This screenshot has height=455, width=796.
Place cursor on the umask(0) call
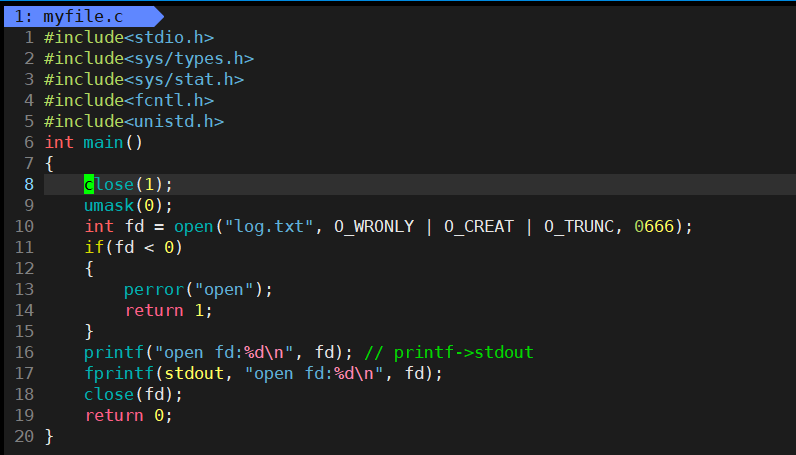114,206
